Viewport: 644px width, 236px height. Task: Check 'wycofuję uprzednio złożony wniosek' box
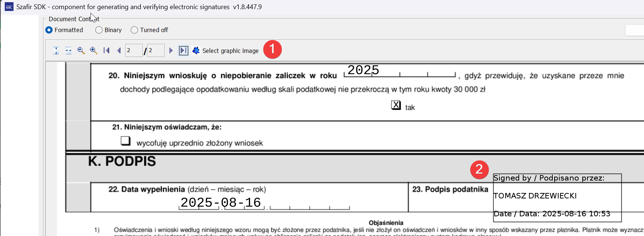126,141
